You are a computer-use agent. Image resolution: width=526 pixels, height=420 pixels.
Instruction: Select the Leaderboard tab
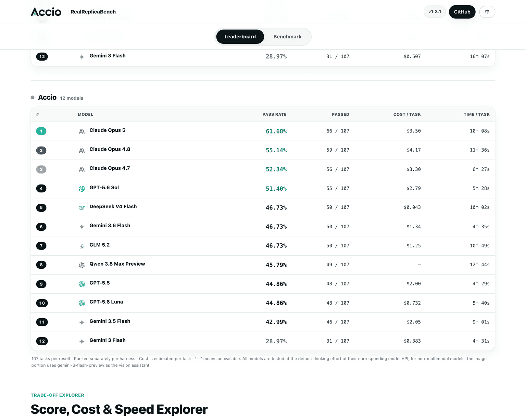240,37
